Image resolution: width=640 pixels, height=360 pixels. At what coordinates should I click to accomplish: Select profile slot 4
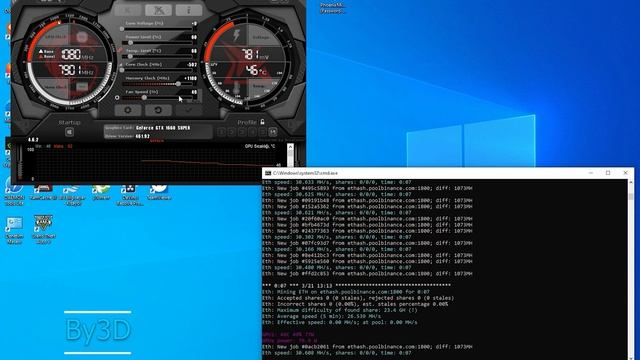click(252, 132)
